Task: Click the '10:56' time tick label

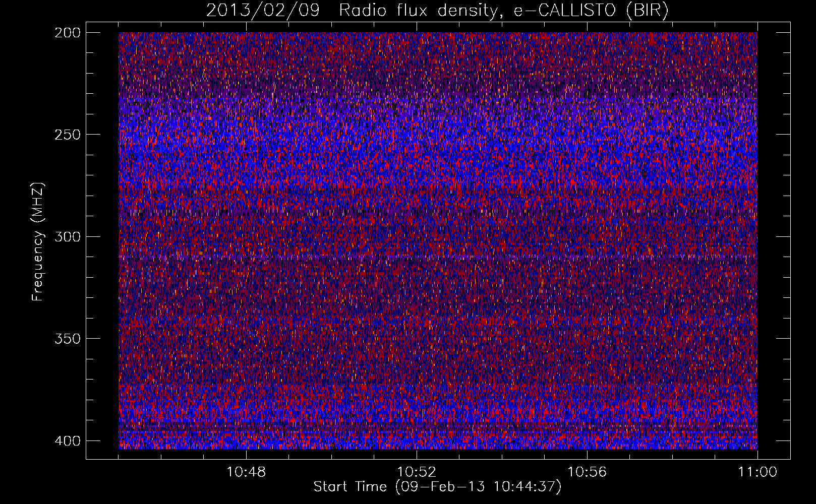Action: pyautogui.click(x=587, y=472)
